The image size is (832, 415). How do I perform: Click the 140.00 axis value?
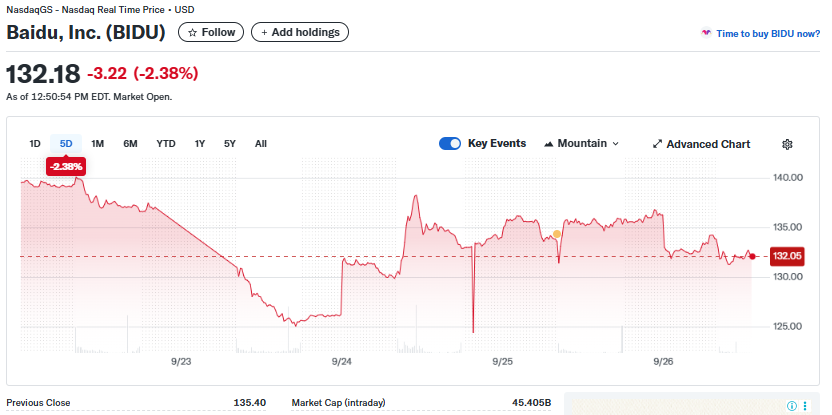point(788,177)
